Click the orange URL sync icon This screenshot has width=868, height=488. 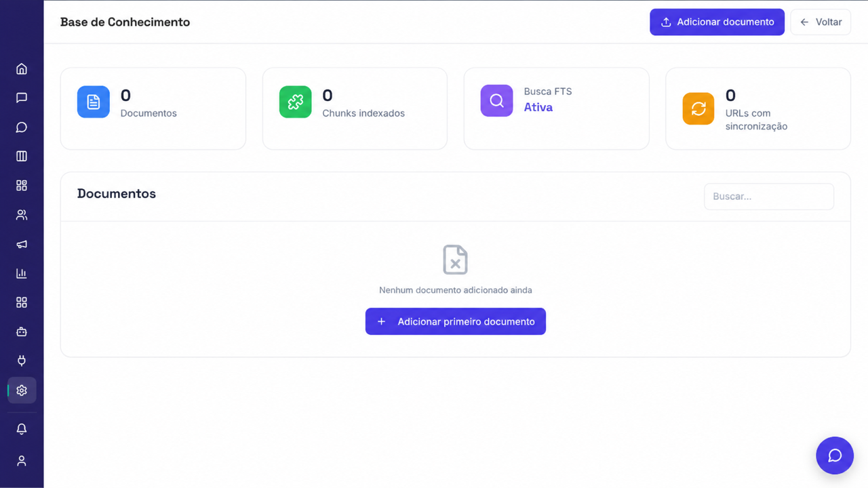pos(698,108)
